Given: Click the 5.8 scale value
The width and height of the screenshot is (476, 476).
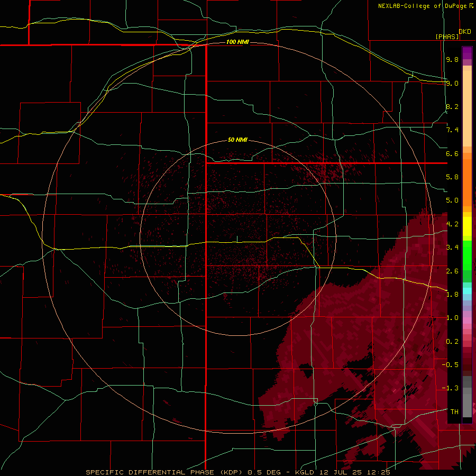Looking at the screenshot, I should (452, 177).
